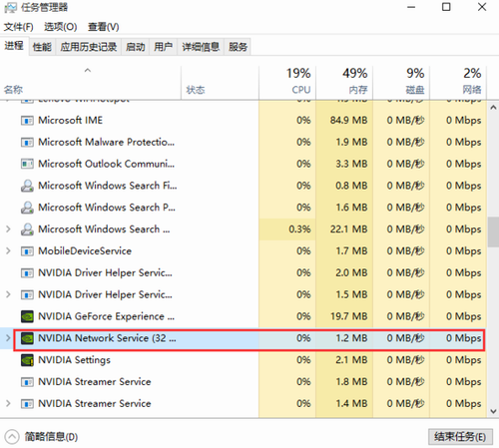Viewport: 499px width, 448px height.
Task: Click the NVIDIA GeForce Experience process icon
Action: click(x=27, y=316)
